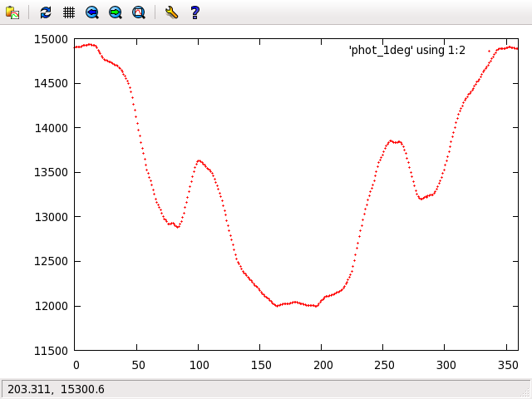
Task: Click the 50 x-axis label
Action: (138, 365)
